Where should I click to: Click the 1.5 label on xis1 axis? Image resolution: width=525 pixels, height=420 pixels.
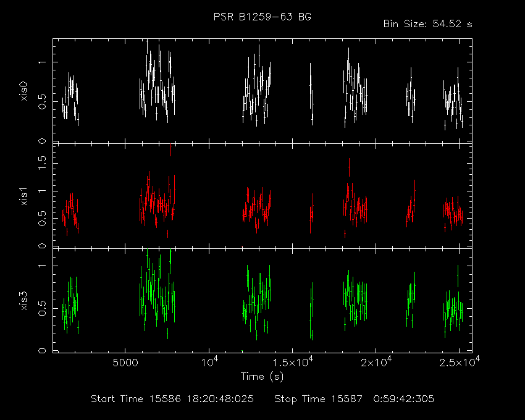click(42, 164)
